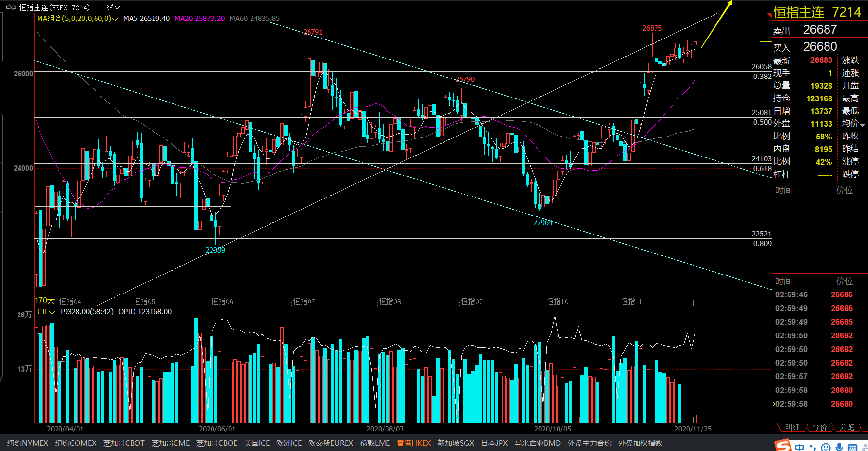The height and width of the screenshot is (451, 868).
Task: Click the 内盘 value 8195
Action: point(823,149)
